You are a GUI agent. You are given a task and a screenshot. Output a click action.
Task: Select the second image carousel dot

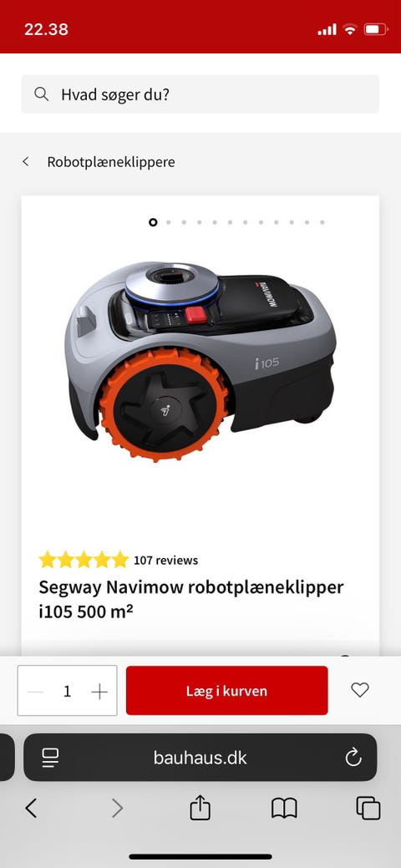[169, 222]
